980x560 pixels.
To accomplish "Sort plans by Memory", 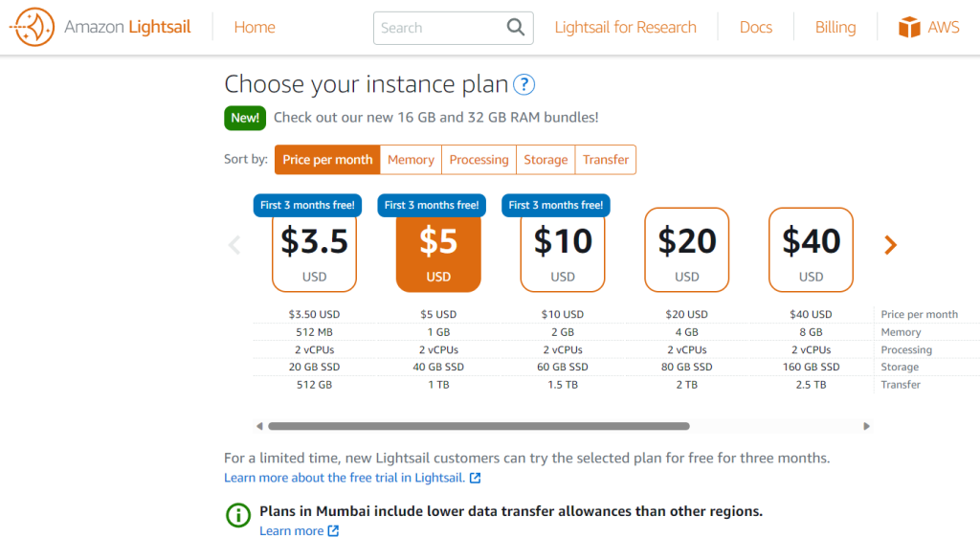I will click(x=411, y=160).
